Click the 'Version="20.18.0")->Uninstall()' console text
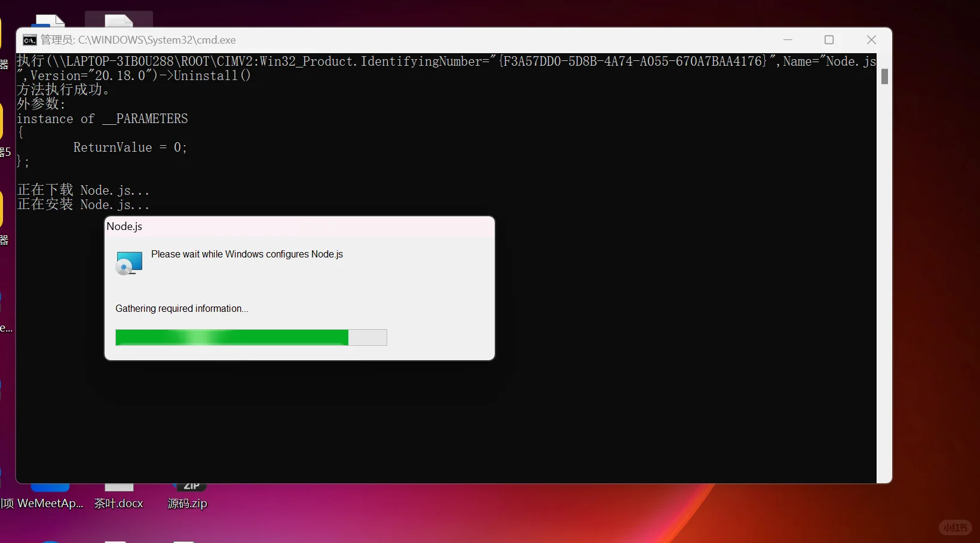This screenshot has width=980, height=543. click(x=140, y=75)
